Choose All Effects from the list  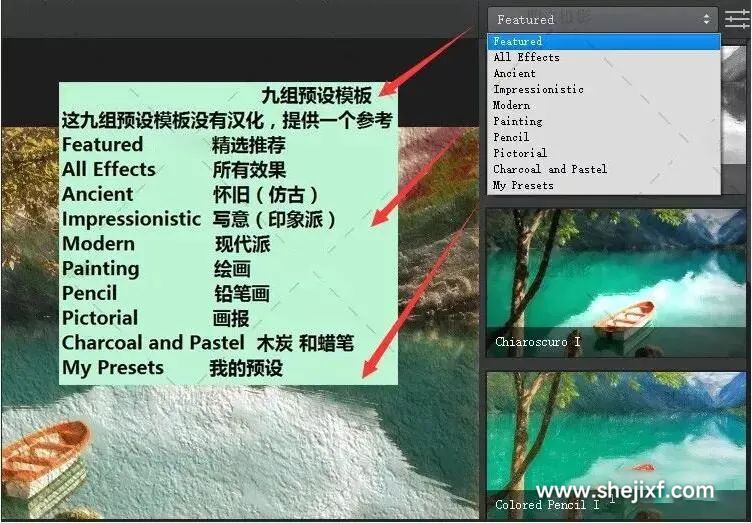click(526, 58)
